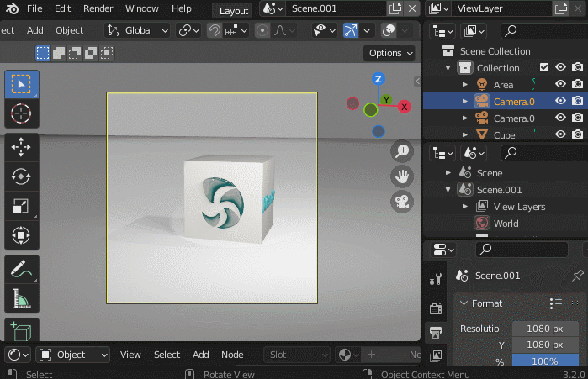Viewport: 588px width, 379px height.
Task: Toggle camera view in viewport gizmo
Action: click(x=402, y=202)
